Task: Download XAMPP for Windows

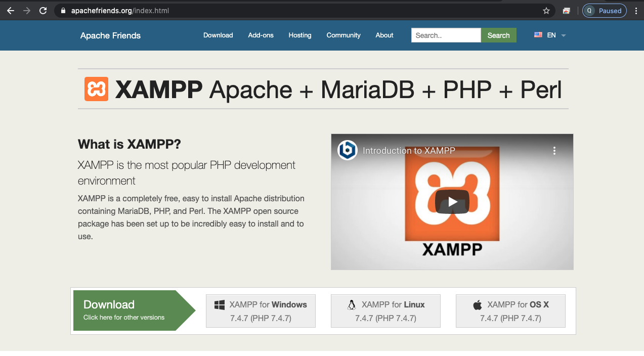Action: coord(261,311)
